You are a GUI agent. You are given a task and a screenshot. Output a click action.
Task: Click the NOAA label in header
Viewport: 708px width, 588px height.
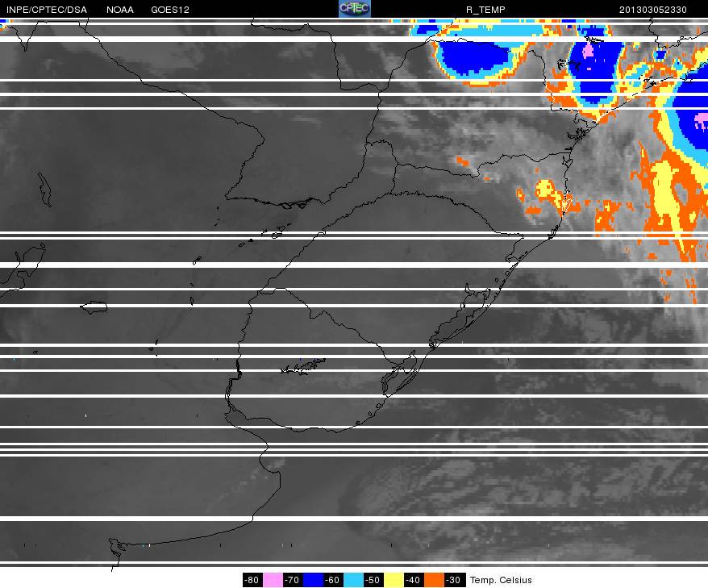click(120, 10)
